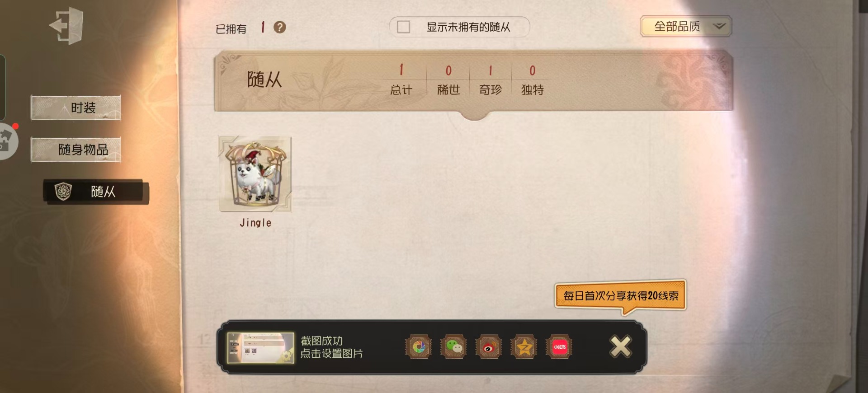The width and height of the screenshot is (868, 393).
Task: Share screenshot via Xiaohongshu icon
Action: (559, 347)
